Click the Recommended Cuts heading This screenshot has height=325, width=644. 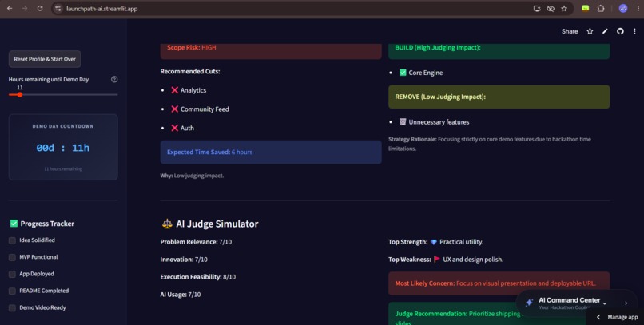189,71
